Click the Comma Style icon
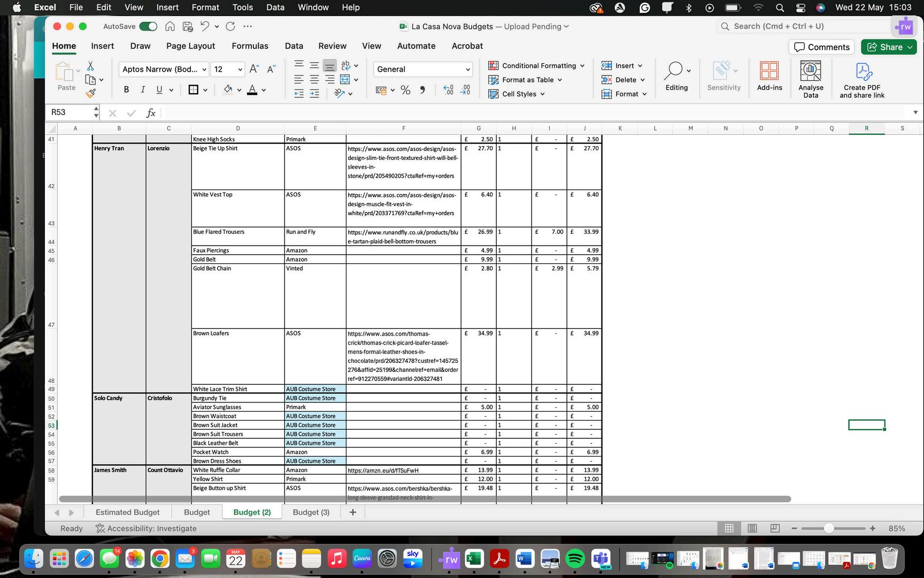Viewport: 924px width, 578px height. pyautogui.click(x=422, y=90)
